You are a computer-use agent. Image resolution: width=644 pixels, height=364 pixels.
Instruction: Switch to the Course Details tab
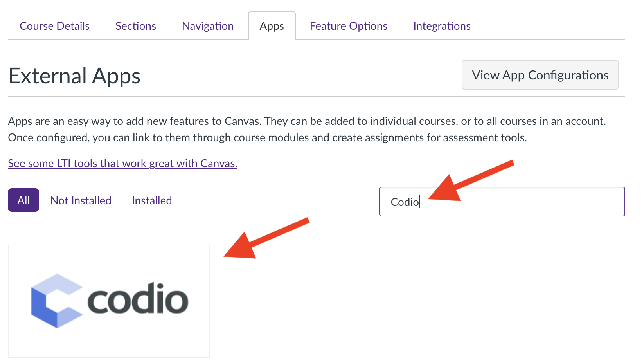click(55, 26)
